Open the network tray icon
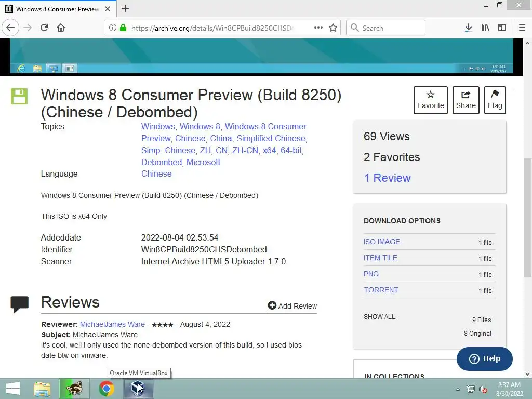Viewport: 532px width, 399px height. (x=470, y=389)
